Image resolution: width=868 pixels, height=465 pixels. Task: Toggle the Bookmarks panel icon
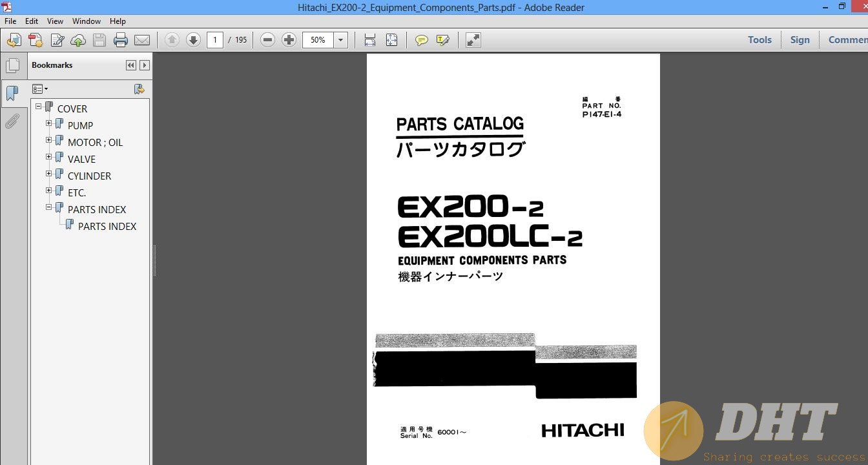point(12,93)
